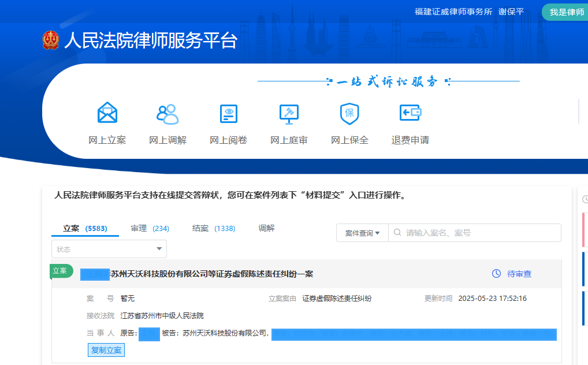
Task: Open the 网上保全 shield icon
Action: tap(349, 114)
